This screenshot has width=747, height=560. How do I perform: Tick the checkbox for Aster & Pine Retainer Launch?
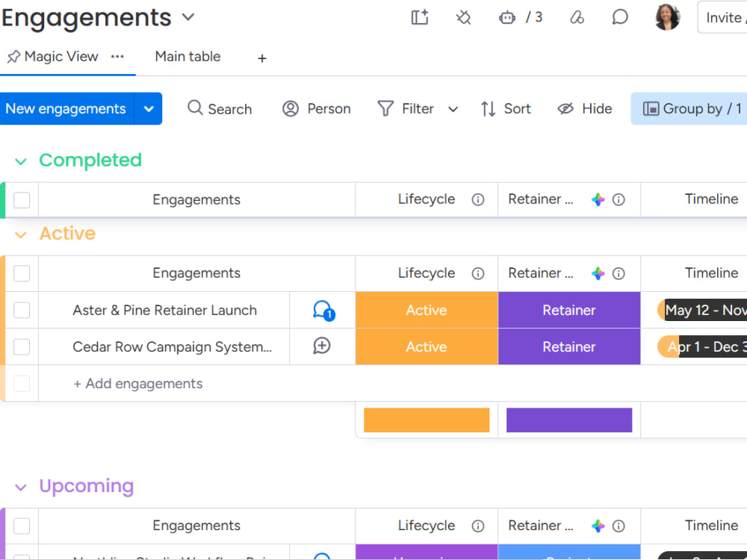pos(22,310)
